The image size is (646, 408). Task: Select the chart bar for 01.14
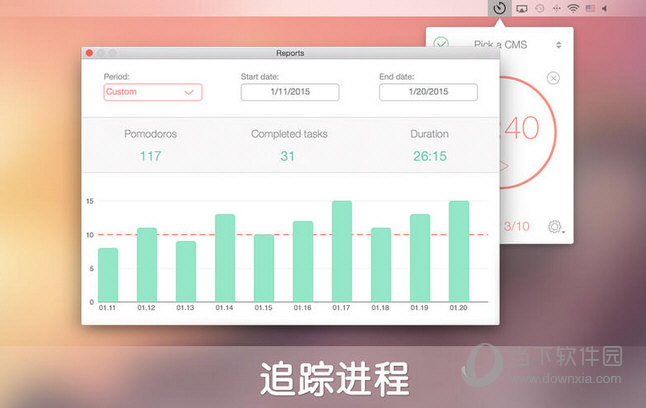point(225,258)
